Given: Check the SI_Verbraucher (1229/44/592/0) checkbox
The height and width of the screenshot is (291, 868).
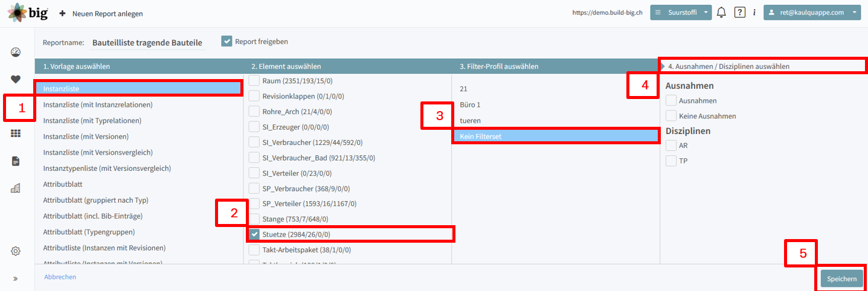Looking at the screenshot, I should tap(254, 142).
